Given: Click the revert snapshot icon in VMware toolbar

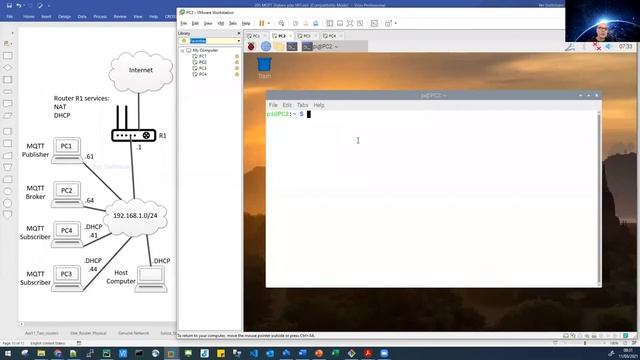Looking at the screenshot, I should point(305,23).
